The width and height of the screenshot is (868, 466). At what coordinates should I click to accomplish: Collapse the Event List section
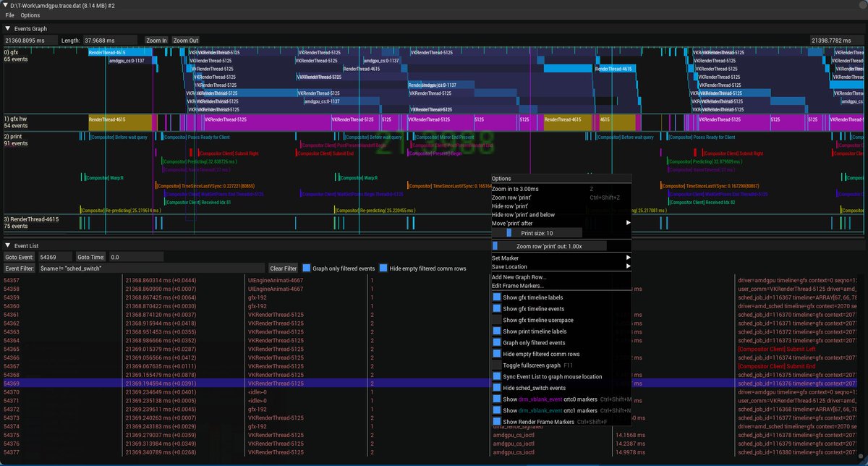tap(7, 246)
